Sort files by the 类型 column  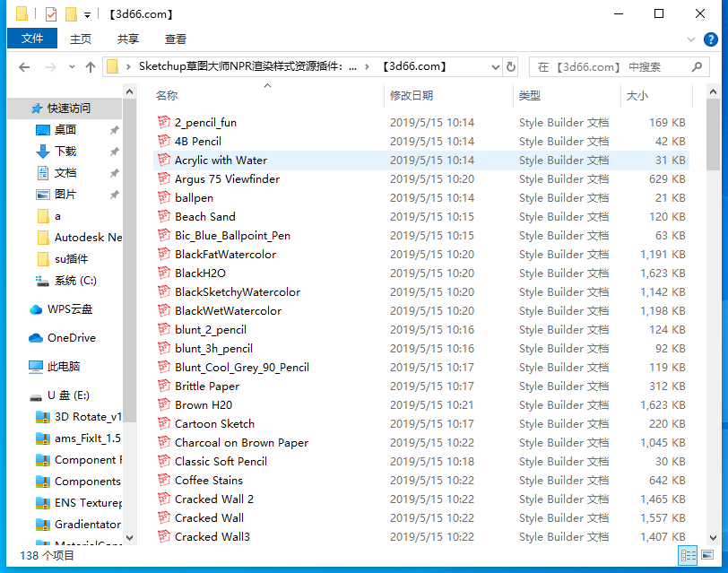tap(567, 96)
